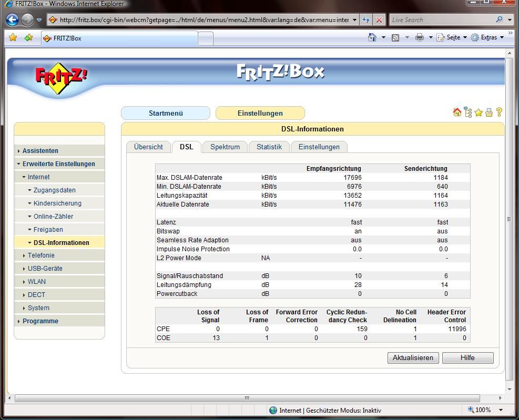The image size is (519, 420).
Task: Click the 100% zoom level control
Action: pyautogui.click(x=479, y=410)
